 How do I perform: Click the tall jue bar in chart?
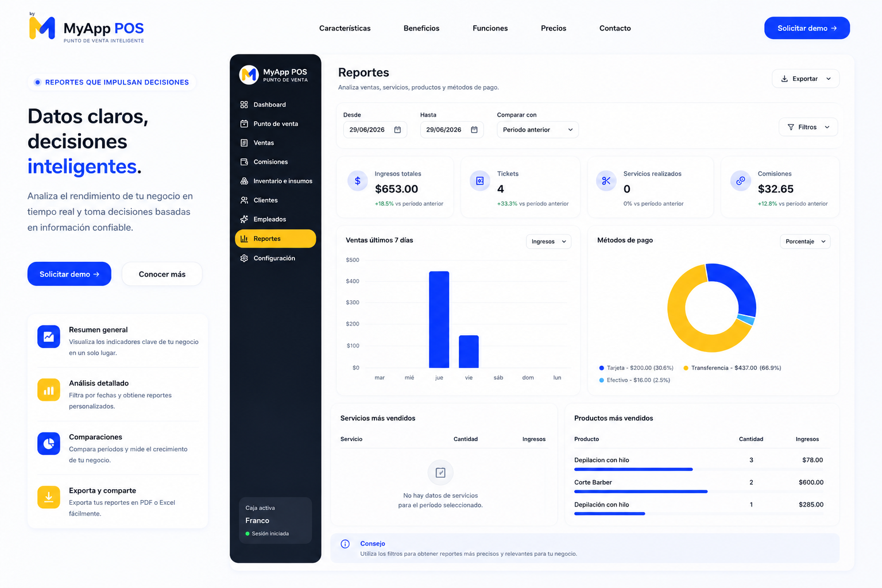point(439,319)
